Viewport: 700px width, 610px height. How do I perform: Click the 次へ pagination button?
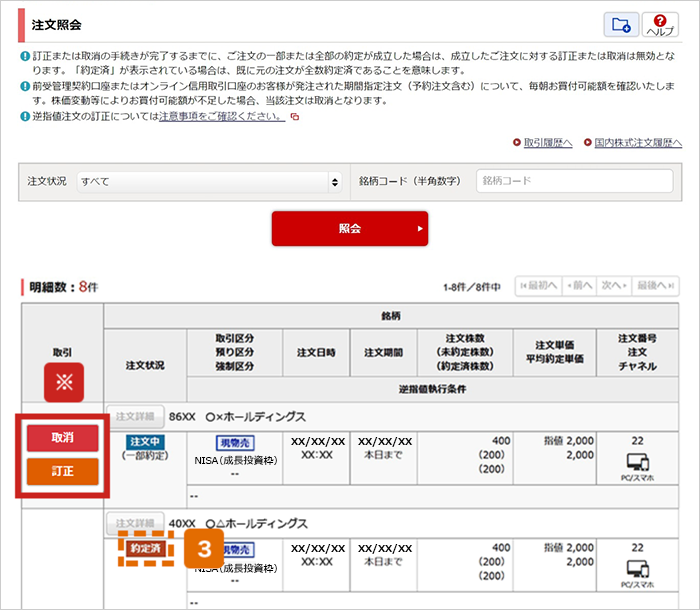point(614,286)
